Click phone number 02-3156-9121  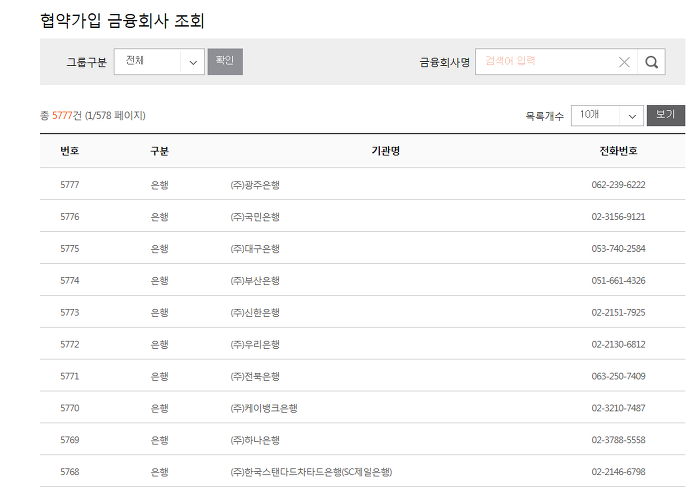pos(618,217)
